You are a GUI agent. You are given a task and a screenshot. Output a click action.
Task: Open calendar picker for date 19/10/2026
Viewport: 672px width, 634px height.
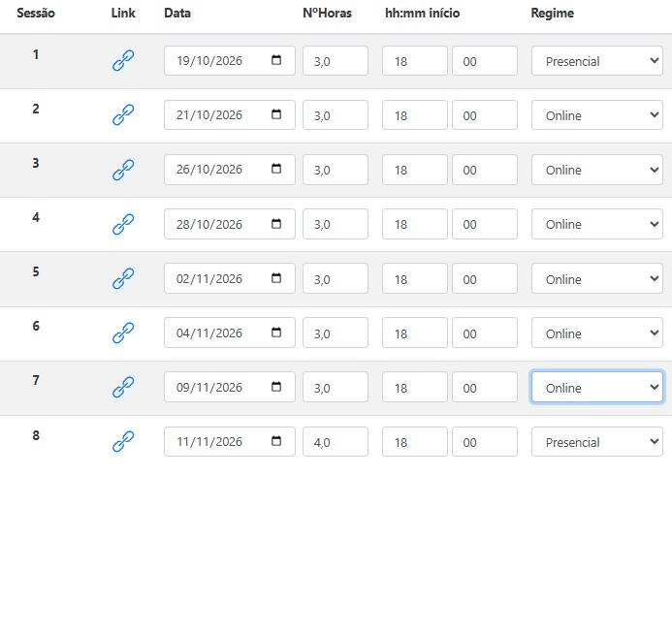click(276, 60)
